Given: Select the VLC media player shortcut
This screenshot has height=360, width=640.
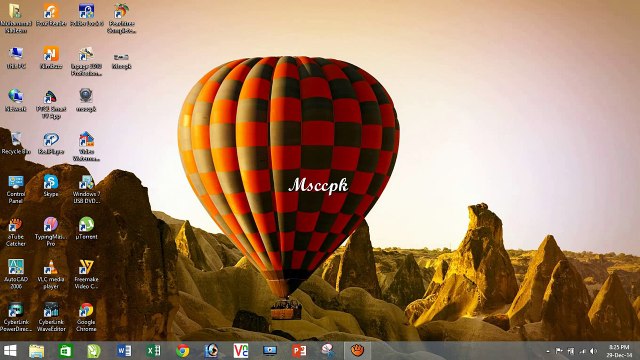Looking at the screenshot, I should (x=51, y=274).
